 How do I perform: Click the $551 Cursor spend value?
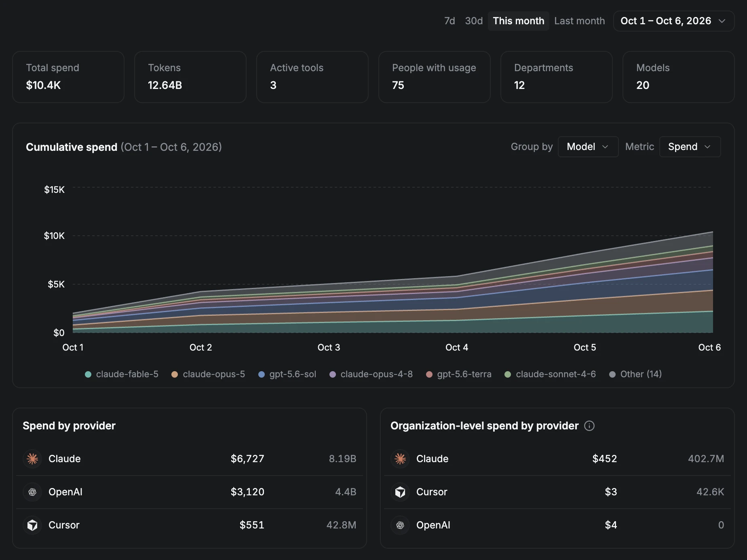(x=252, y=525)
